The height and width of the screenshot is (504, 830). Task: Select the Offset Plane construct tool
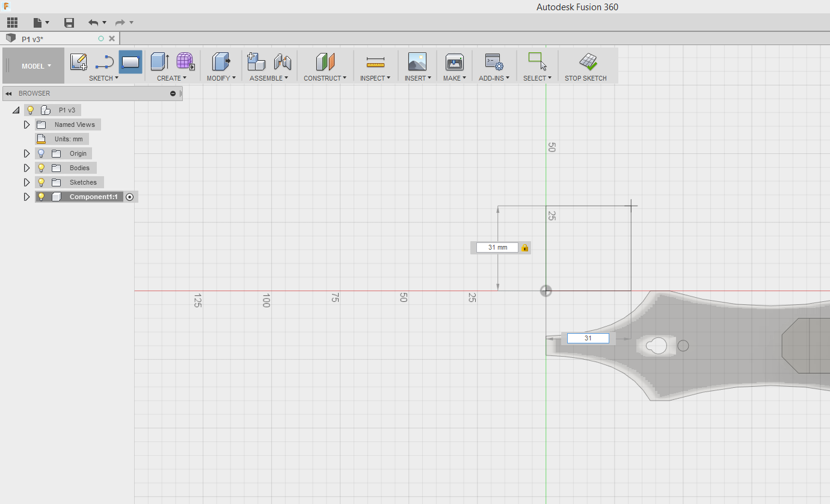[x=325, y=61]
